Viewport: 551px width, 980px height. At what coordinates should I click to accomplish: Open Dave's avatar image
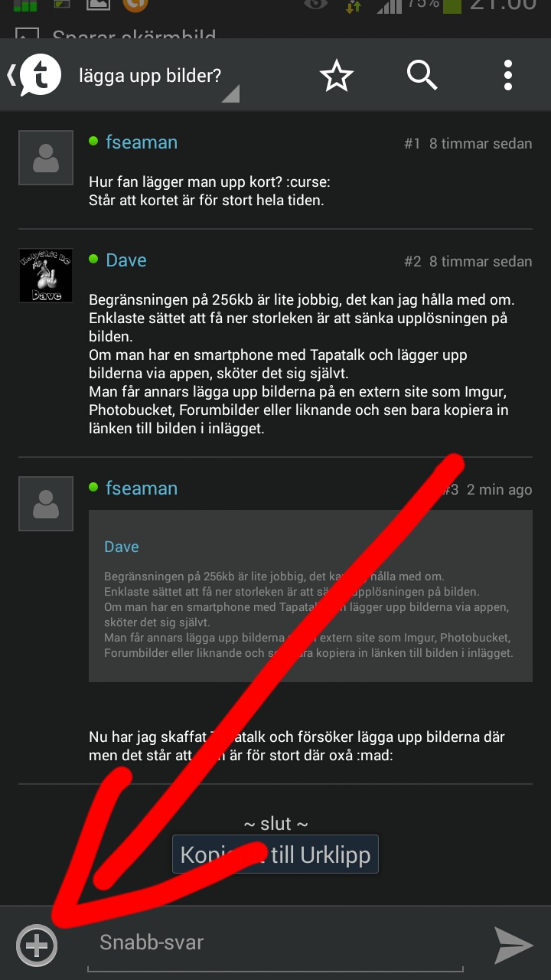point(46,276)
